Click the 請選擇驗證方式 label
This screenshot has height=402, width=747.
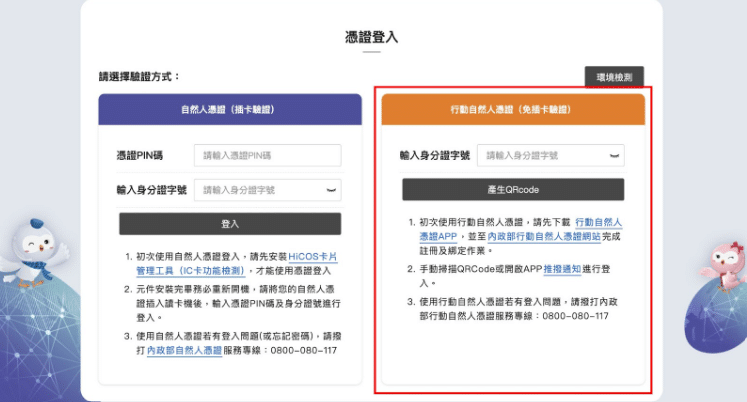click(140, 76)
